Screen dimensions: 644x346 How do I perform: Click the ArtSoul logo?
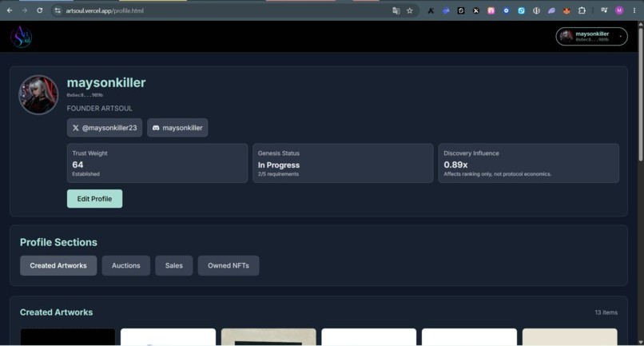(x=21, y=37)
